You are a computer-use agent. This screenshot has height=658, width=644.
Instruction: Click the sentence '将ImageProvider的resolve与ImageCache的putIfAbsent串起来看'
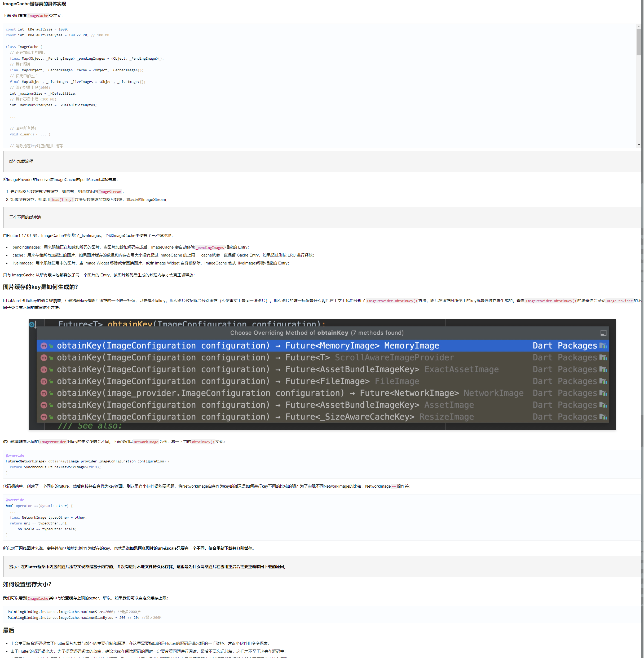point(60,180)
